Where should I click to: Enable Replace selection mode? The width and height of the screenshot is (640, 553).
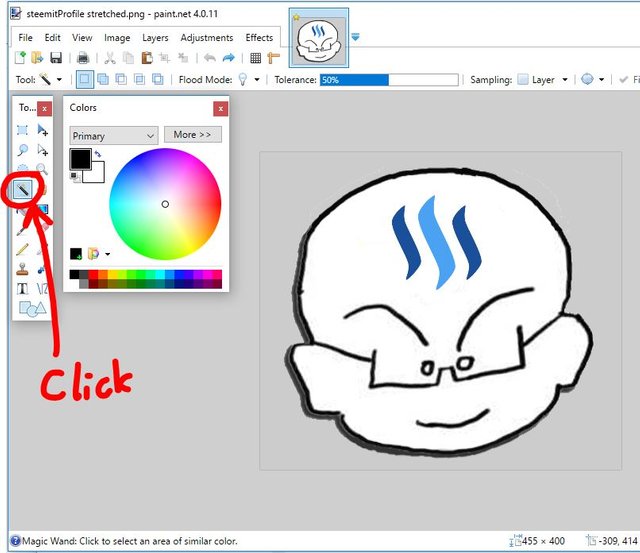click(84, 79)
